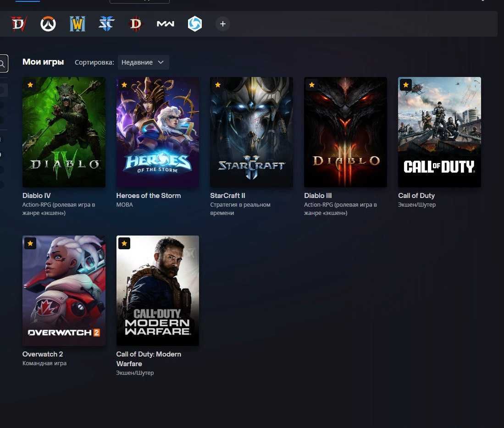Click the StarCraft II title text

[227, 196]
